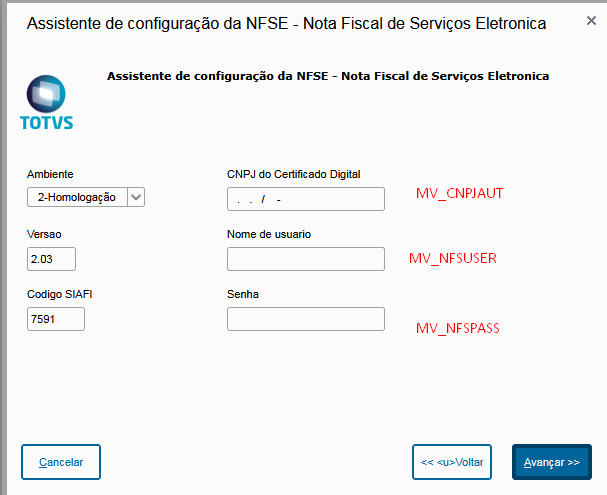Click the CNPJ do Certificado Digital field
The image size is (607, 495).
[x=305, y=199]
